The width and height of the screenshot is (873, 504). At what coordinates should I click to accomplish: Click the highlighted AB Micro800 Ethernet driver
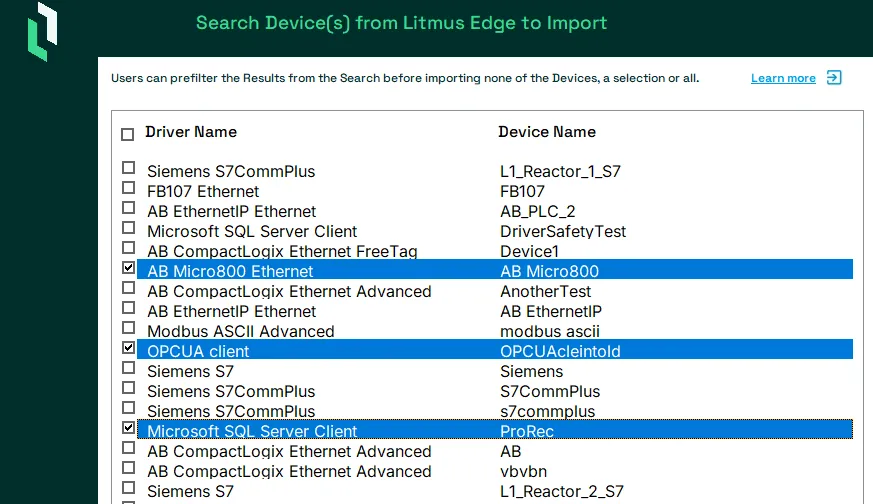[230, 272]
